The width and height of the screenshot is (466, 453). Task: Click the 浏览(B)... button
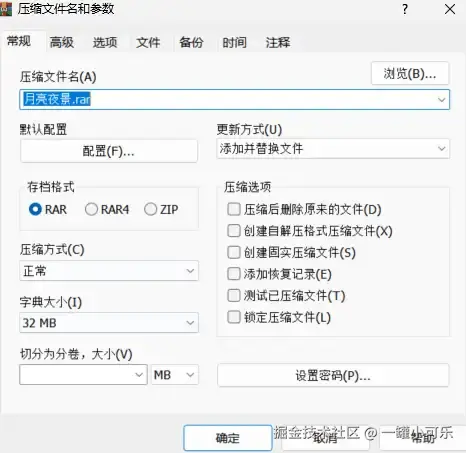click(410, 73)
